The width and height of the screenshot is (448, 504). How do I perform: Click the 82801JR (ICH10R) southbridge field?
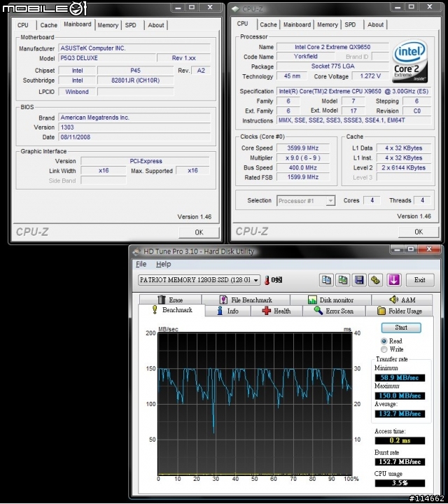135,80
